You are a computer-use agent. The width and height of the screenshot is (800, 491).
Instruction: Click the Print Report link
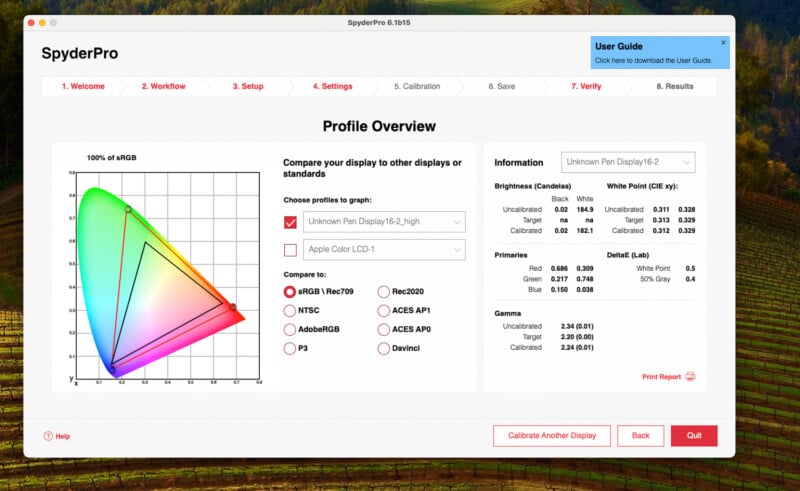[661, 377]
